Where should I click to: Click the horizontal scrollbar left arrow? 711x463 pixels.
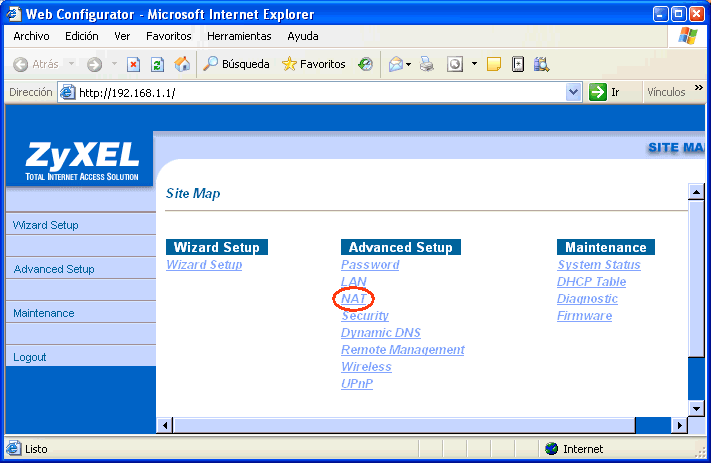pyautogui.click(x=165, y=425)
